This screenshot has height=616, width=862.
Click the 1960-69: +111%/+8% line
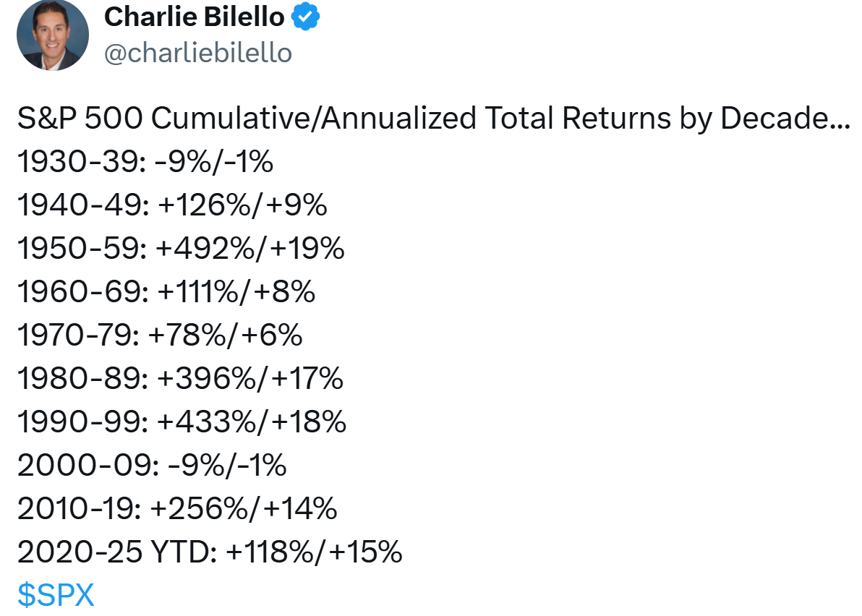pos(166,293)
